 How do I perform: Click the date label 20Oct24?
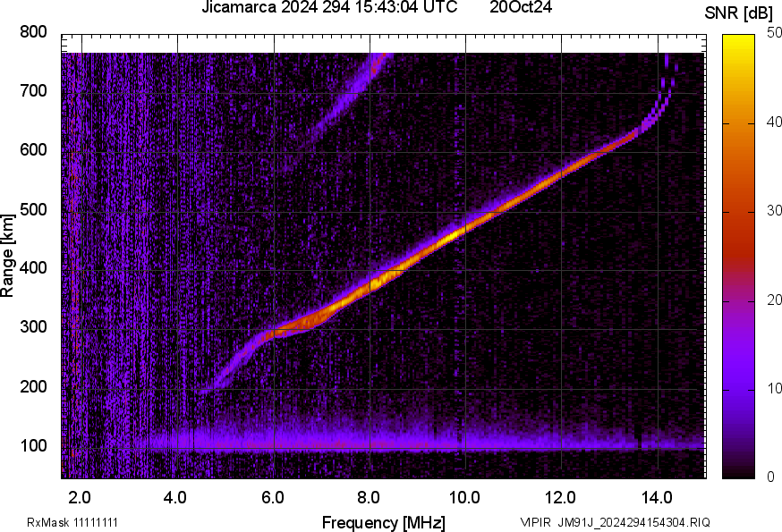coord(521,7)
